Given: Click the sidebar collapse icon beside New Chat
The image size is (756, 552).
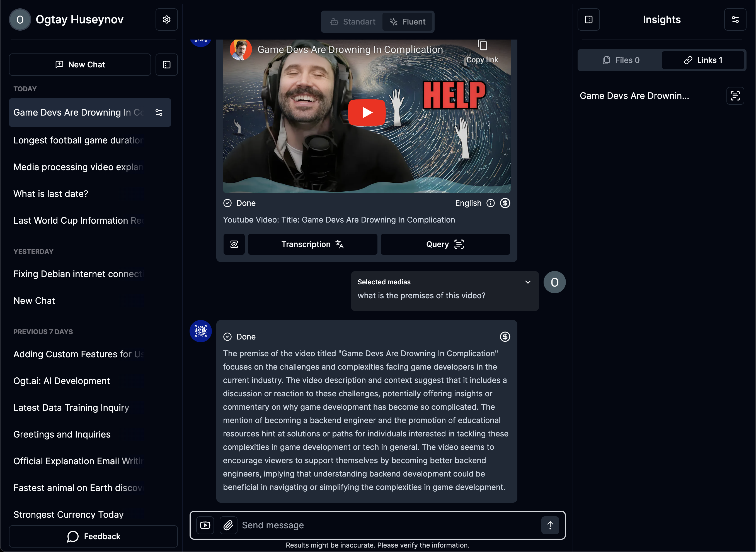Looking at the screenshot, I should click(x=166, y=65).
